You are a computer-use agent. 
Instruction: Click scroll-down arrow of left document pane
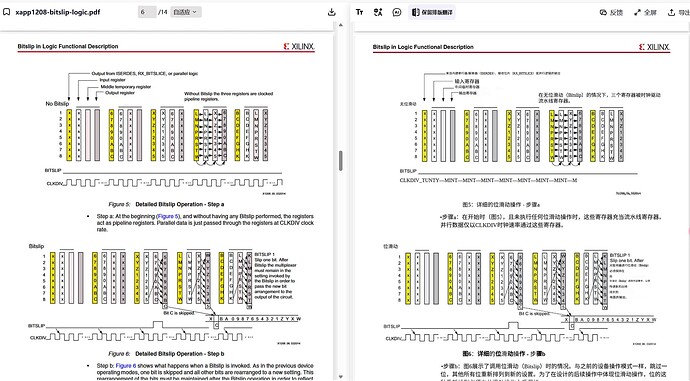(340, 377)
